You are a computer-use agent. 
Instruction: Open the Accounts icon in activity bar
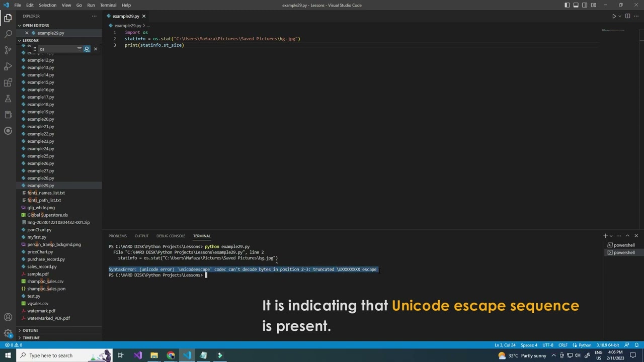click(8, 317)
